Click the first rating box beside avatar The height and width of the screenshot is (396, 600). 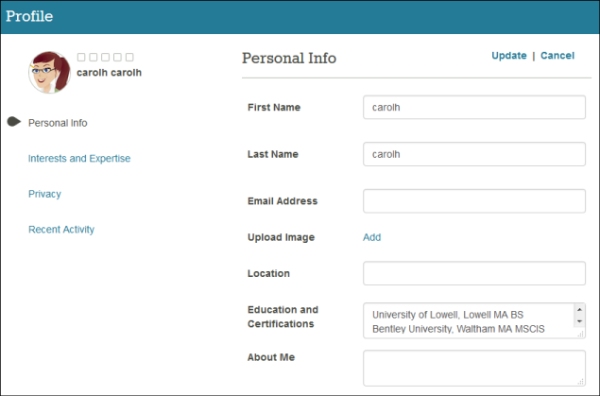click(x=81, y=57)
